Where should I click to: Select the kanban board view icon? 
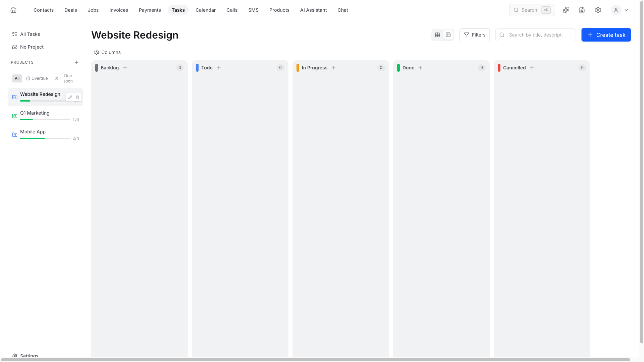pyautogui.click(x=448, y=35)
